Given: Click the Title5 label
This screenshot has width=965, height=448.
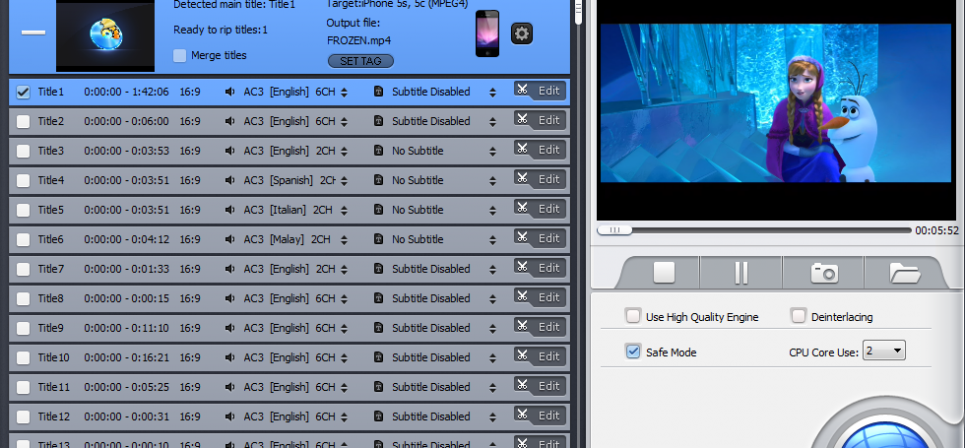Looking at the screenshot, I should click(50, 210).
